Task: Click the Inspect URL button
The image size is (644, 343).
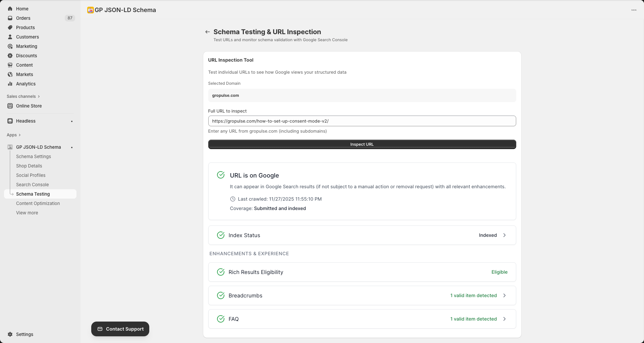Action: click(362, 144)
